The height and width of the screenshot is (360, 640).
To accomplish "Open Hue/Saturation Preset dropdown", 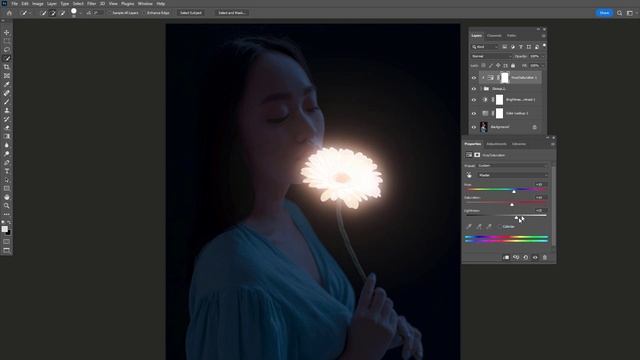I will (512, 166).
